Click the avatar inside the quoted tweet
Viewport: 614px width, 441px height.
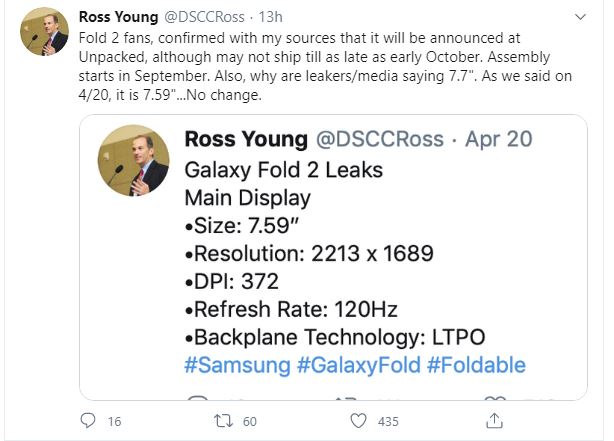(133, 160)
